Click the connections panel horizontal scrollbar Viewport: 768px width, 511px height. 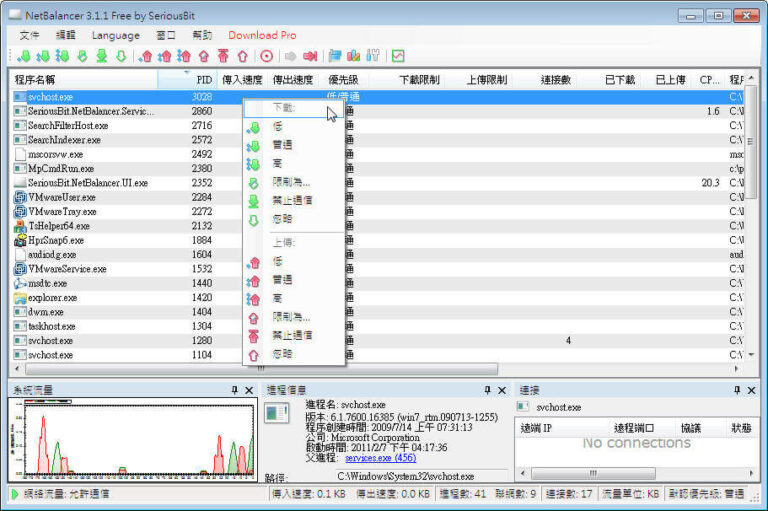pos(593,473)
